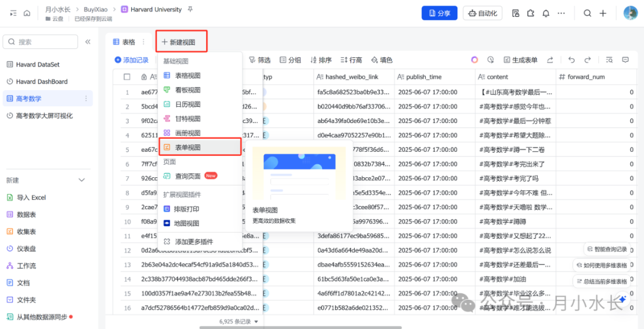This screenshot has height=329, width=644.
Task: Click the horizontal scrollbar under the table
Action: (x=301, y=327)
